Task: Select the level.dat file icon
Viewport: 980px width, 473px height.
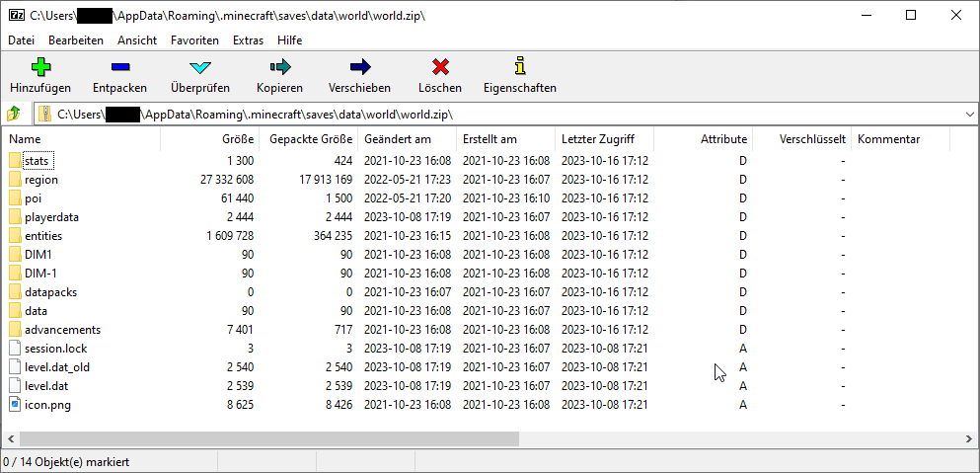Action: pyautogui.click(x=15, y=386)
